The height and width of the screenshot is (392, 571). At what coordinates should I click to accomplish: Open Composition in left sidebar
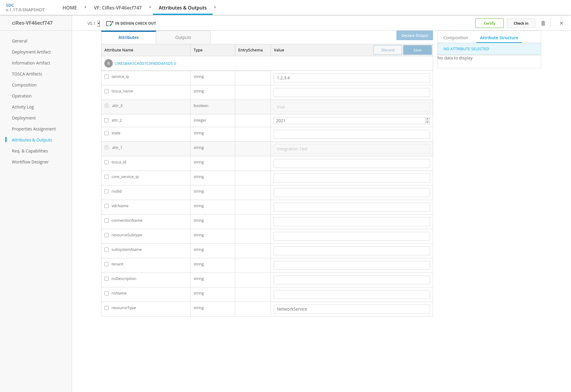[x=24, y=85]
